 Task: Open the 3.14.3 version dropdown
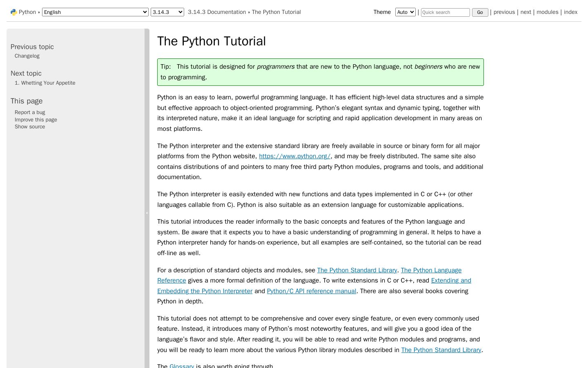click(x=167, y=12)
